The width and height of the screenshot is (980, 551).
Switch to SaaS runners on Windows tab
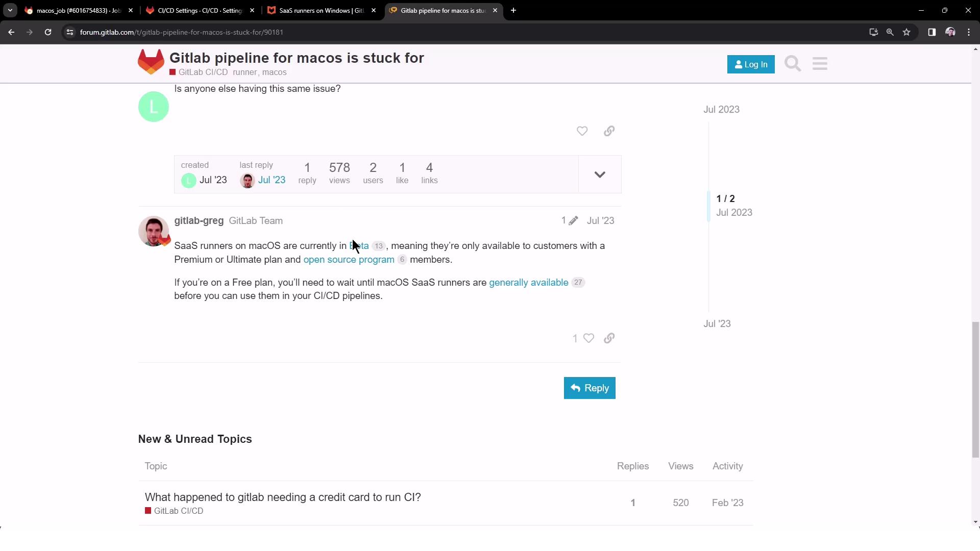point(321,10)
